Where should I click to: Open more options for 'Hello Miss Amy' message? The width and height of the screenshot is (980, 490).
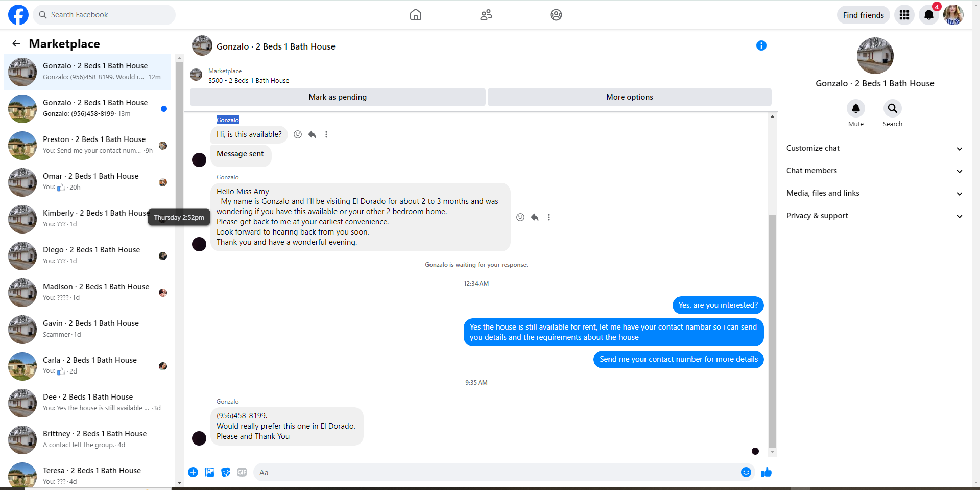[x=549, y=217]
